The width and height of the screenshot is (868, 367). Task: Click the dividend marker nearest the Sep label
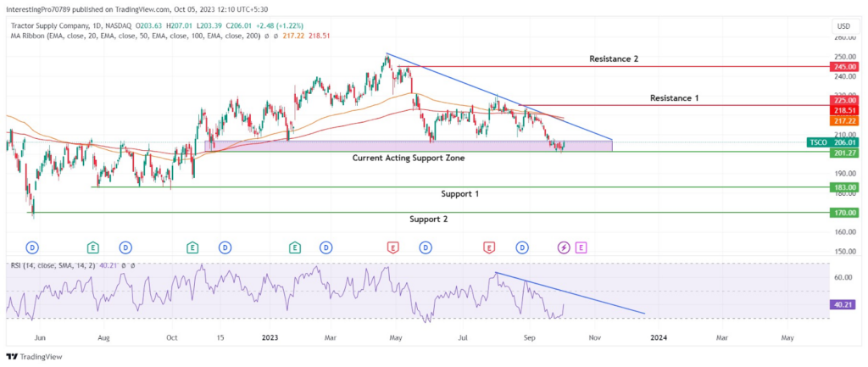[x=522, y=247]
